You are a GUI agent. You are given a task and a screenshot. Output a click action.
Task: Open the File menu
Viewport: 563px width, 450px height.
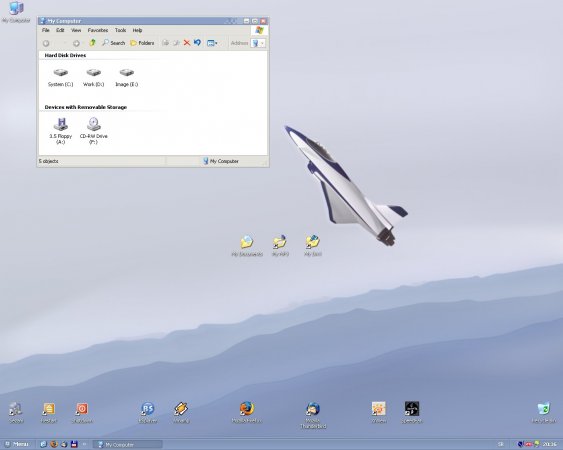point(46,30)
